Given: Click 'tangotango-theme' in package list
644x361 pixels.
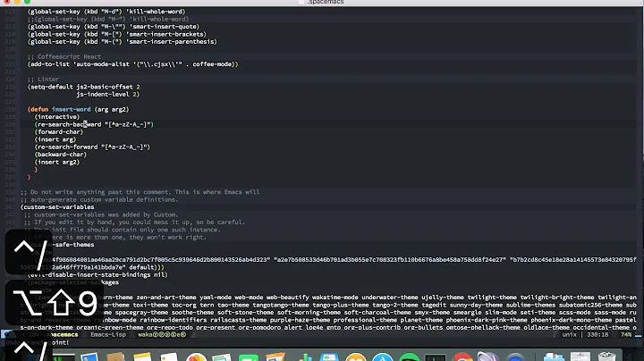Looking at the screenshot, I should 281,305.
